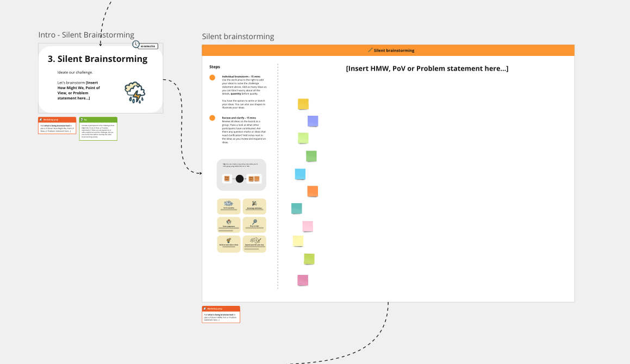Click the 'Defer judgement' icon
This screenshot has height=364, width=630.
(x=228, y=221)
